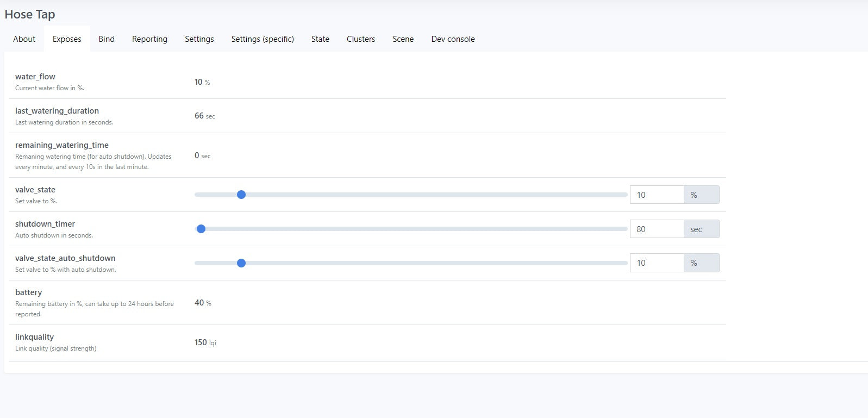Viewport: 868px width, 418px height.
Task: Open the Dev console tab
Action: click(x=453, y=39)
